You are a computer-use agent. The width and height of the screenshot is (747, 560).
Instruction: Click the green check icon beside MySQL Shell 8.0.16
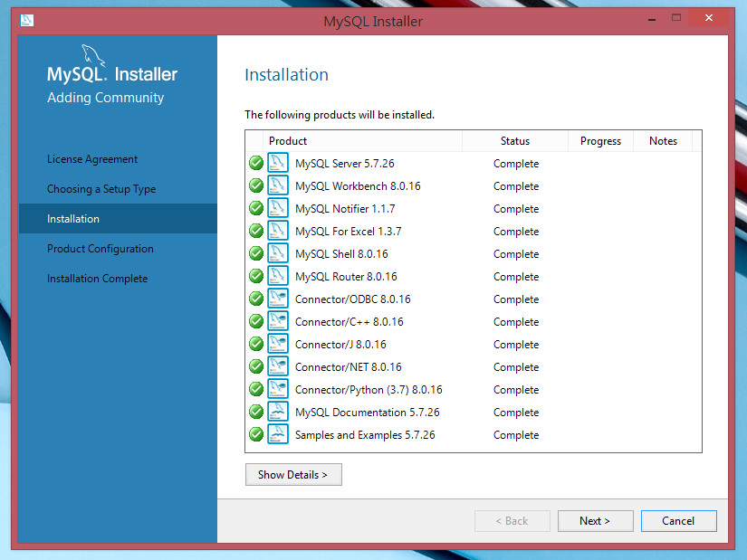click(256, 253)
